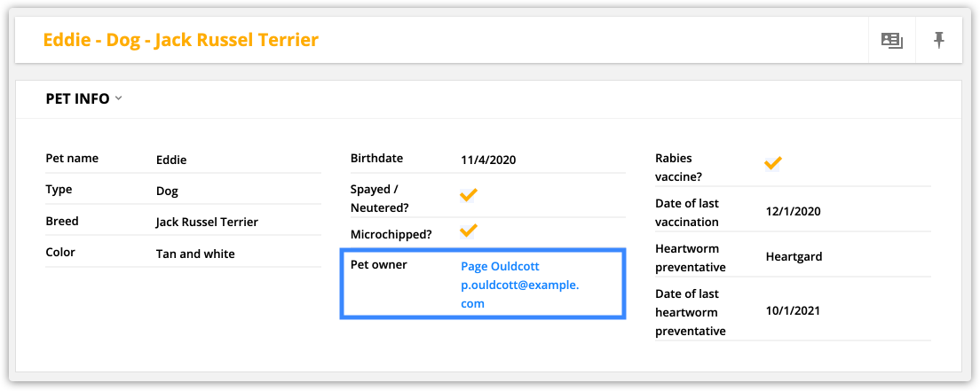Toggle the Rabies vaccine checkmark
This screenshot has width=980, height=391.
tap(773, 164)
